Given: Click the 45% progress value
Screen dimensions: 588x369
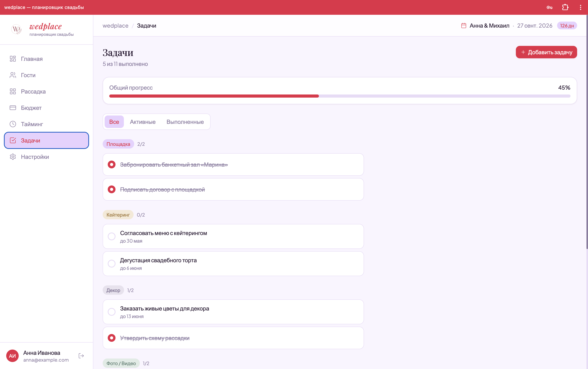Looking at the screenshot, I should 564,88.
